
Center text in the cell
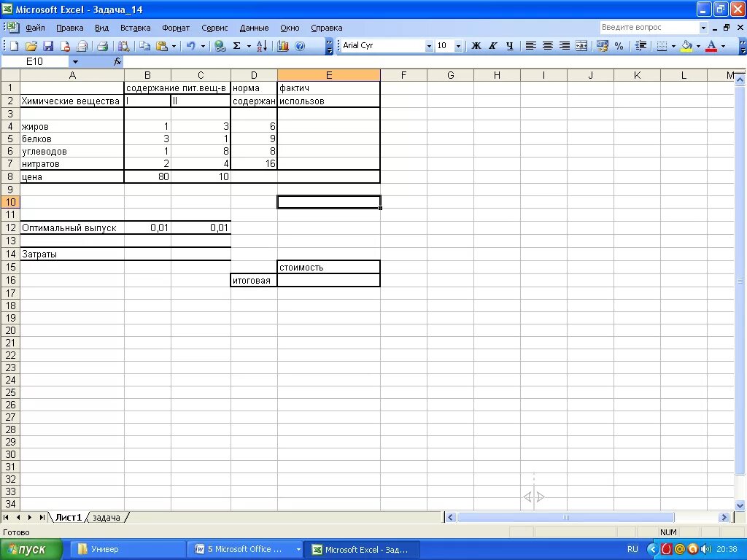[x=548, y=46]
